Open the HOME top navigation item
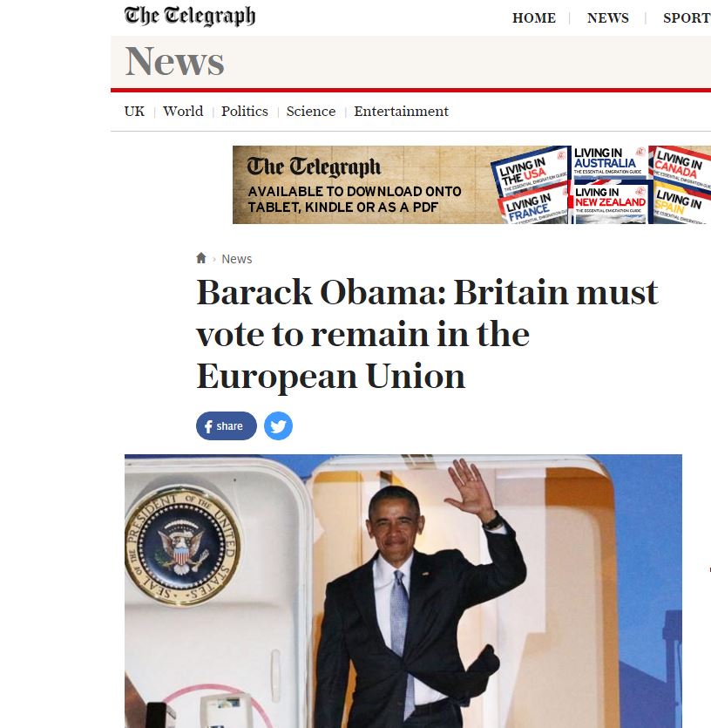Image resolution: width=711 pixels, height=728 pixels. point(534,18)
